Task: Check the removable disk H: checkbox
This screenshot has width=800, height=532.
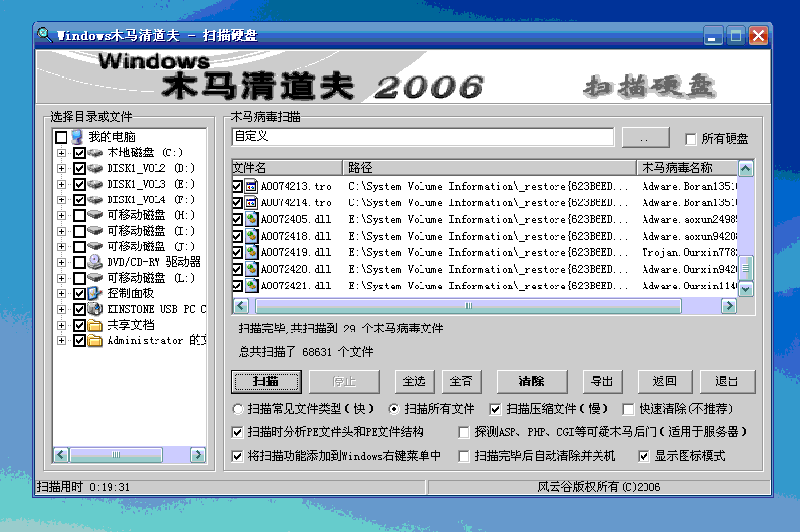Action: coord(79,215)
